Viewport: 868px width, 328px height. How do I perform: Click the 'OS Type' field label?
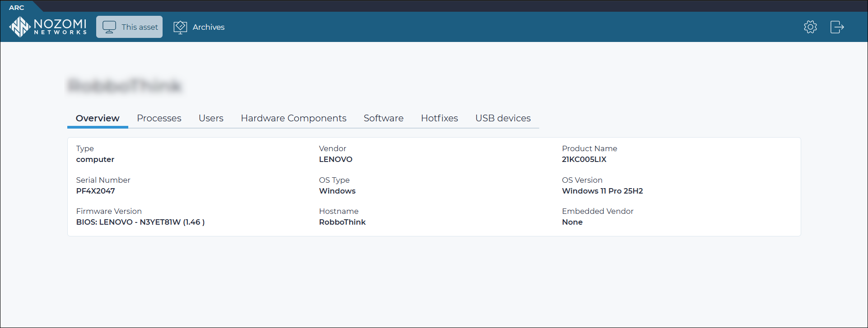point(334,180)
